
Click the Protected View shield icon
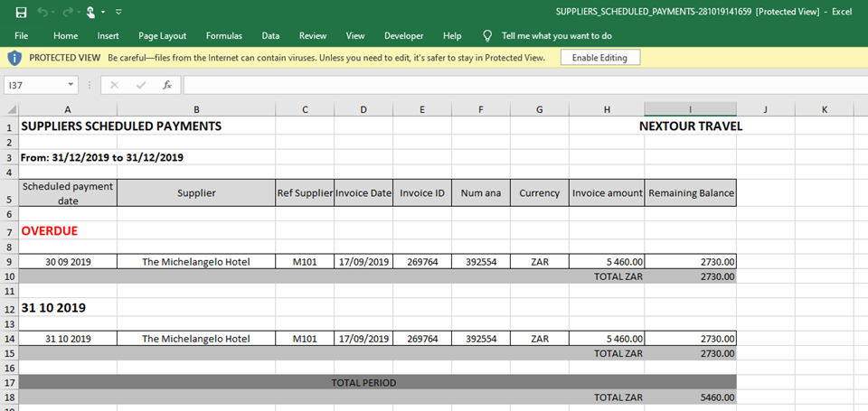[x=14, y=58]
